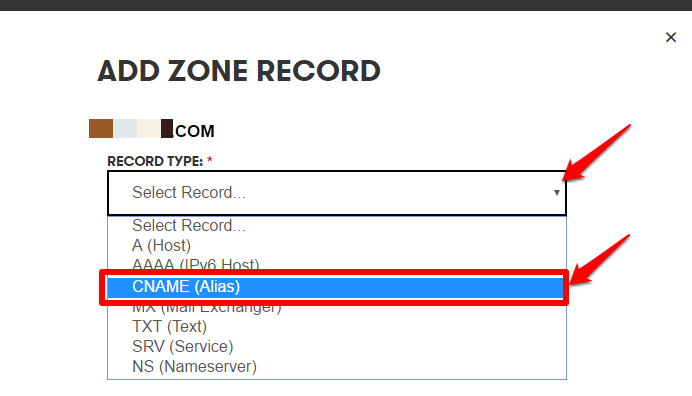Click the COM domain name text
Viewport: 692px width, 396px height.
click(195, 131)
